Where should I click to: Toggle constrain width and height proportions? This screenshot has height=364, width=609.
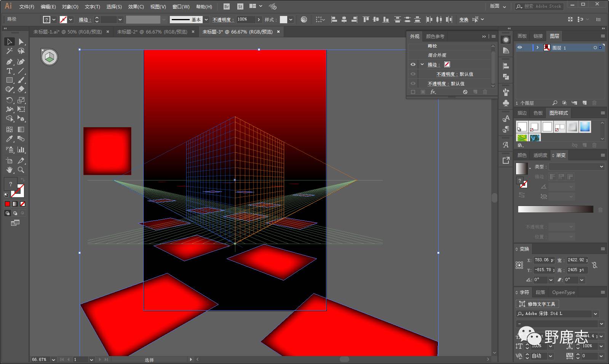coord(595,265)
